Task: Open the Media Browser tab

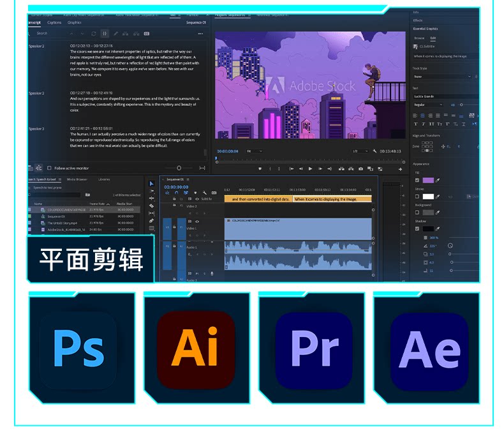Action: pos(77,179)
